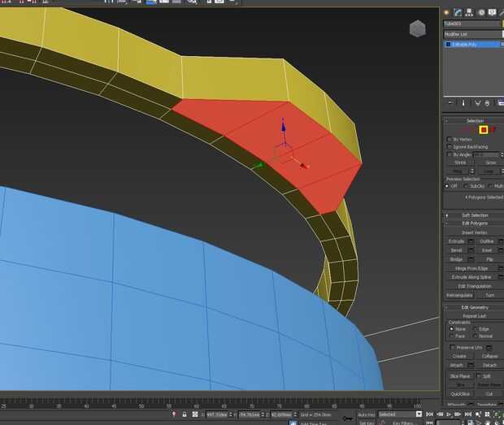Click the Collapse button
Viewport: 504px width, 425px height.
(489, 356)
